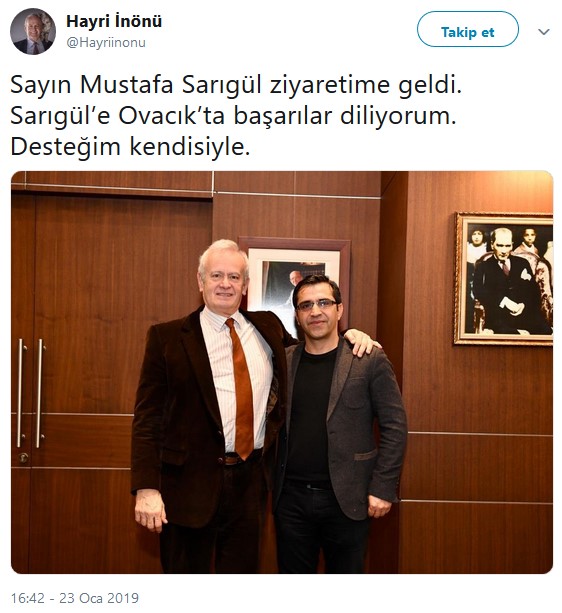Open the timestamp "16:42 - 23 Oca 2019"
This screenshot has width=562, height=613.
pos(75,598)
